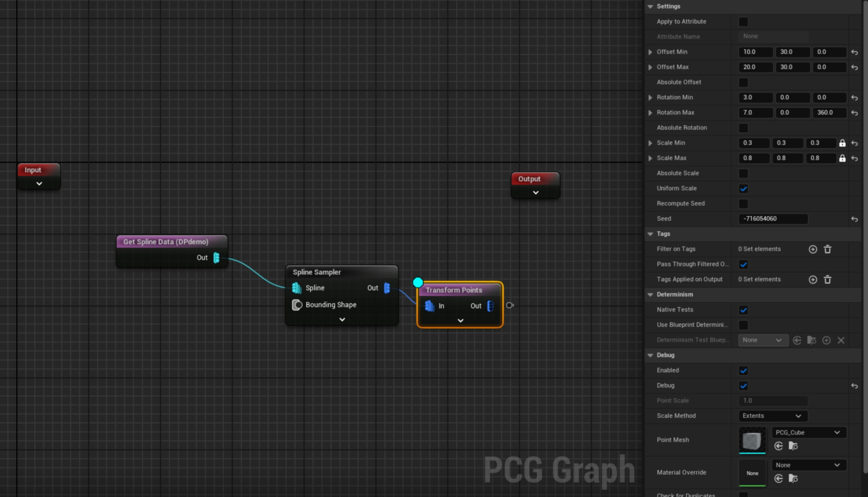The image size is (868, 497).
Task: Delete Tags Applied on Output elements
Action: [827, 280]
